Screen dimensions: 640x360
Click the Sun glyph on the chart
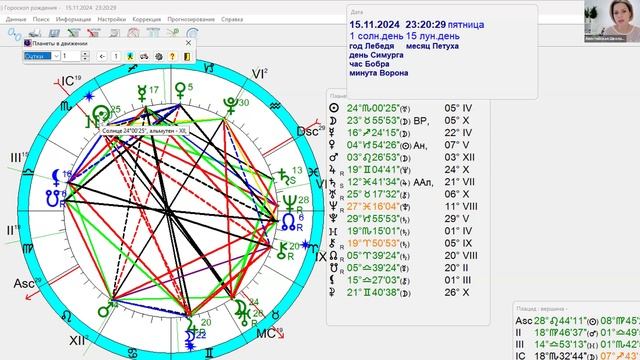tap(101, 114)
